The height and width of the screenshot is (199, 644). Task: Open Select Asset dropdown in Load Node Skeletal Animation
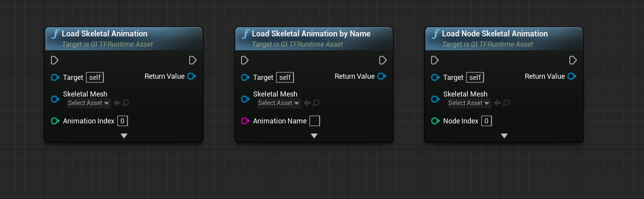tap(469, 103)
